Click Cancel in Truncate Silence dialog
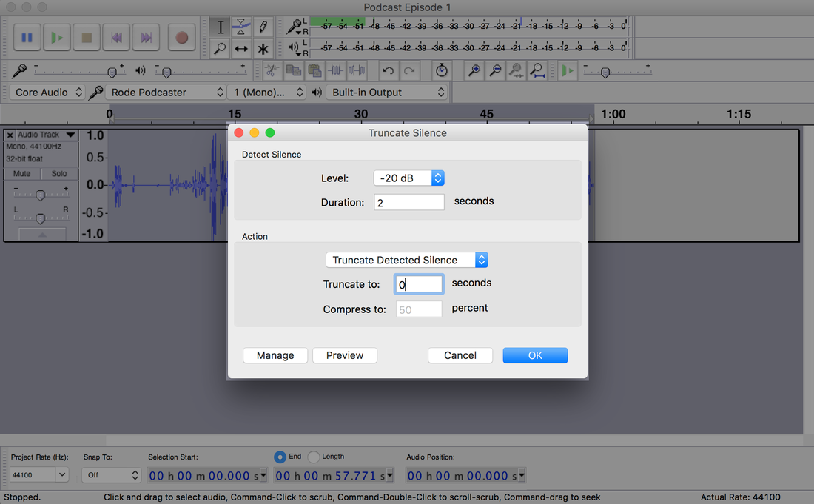Screen dimensions: 814x504 coord(460,355)
